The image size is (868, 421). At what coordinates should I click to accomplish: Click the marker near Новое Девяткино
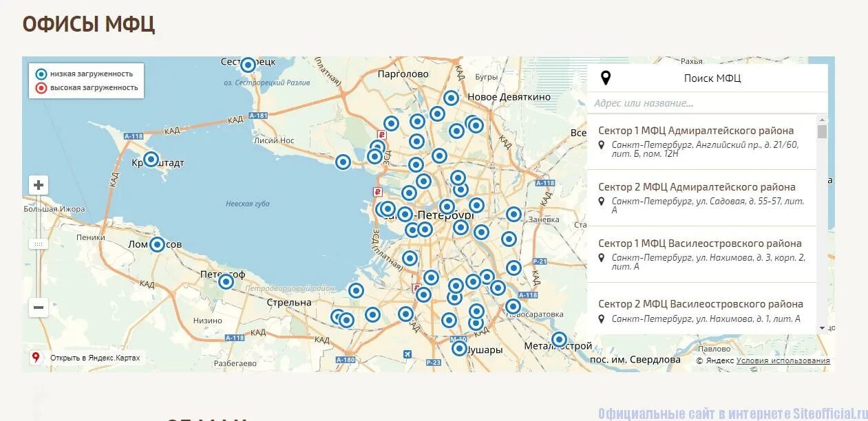(x=451, y=98)
